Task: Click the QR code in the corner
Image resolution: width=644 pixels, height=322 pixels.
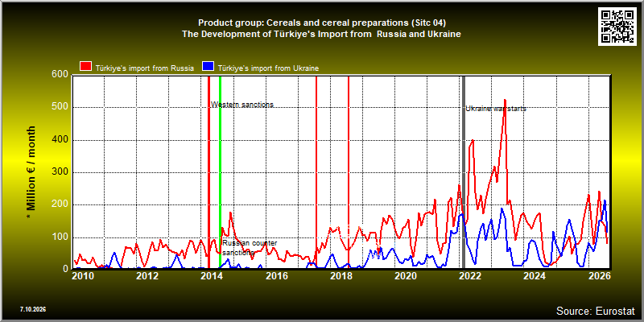Action: [617, 27]
